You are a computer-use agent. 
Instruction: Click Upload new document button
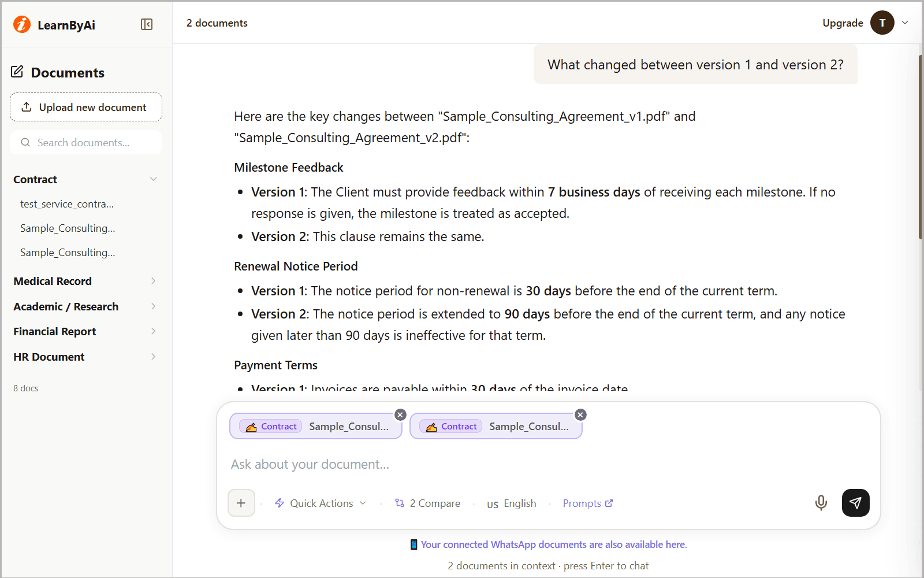pos(86,107)
